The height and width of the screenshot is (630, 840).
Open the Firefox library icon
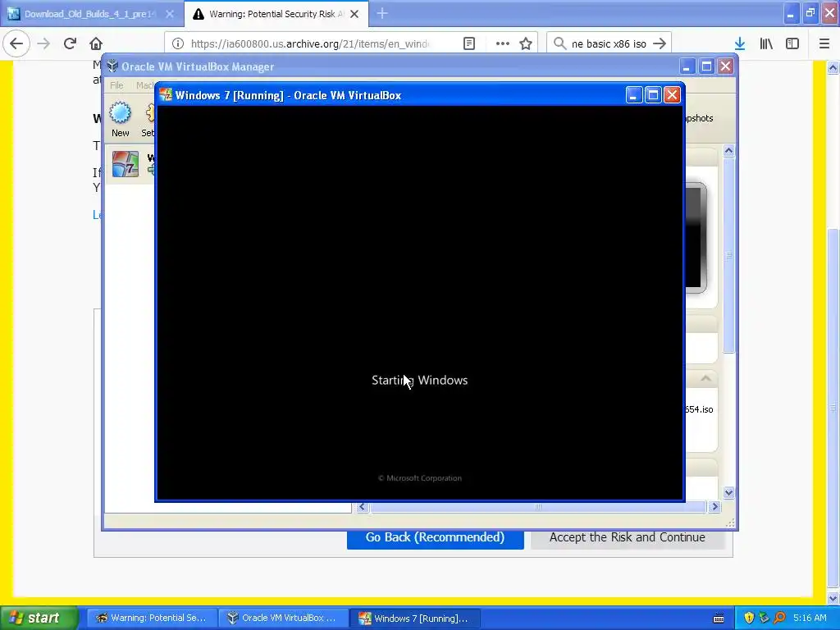point(766,43)
